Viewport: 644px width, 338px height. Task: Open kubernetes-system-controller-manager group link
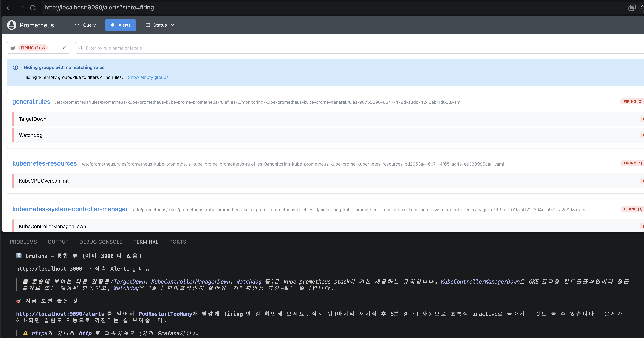coord(70,209)
